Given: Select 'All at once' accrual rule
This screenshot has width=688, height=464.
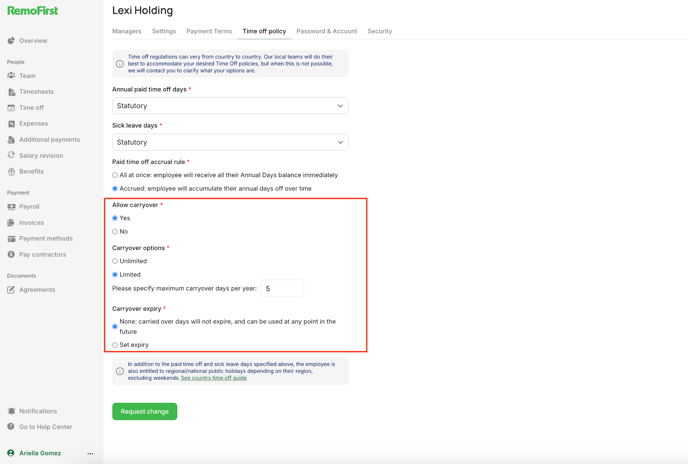Looking at the screenshot, I should 115,175.
